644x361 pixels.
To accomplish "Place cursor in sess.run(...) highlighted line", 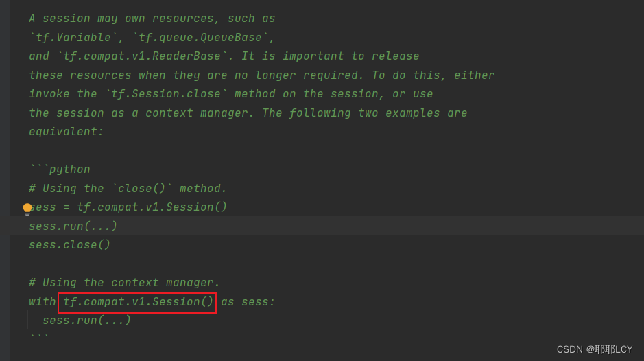I will pyautogui.click(x=73, y=226).
